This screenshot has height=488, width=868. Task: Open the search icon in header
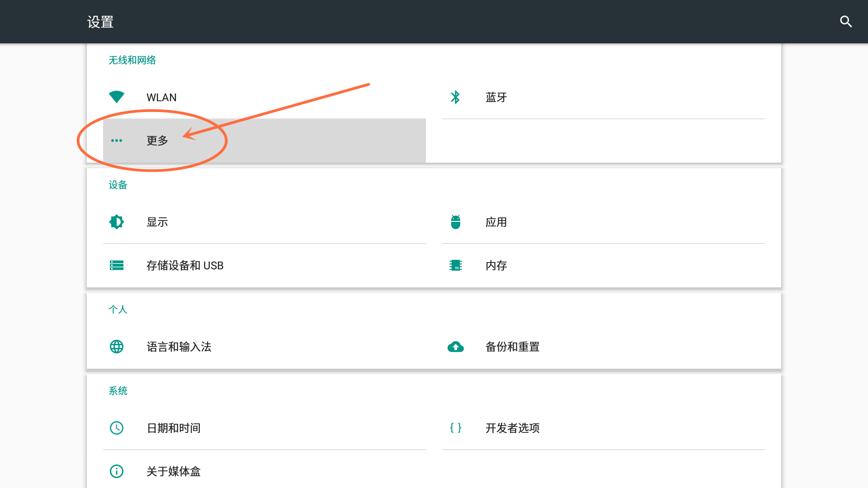846,21
